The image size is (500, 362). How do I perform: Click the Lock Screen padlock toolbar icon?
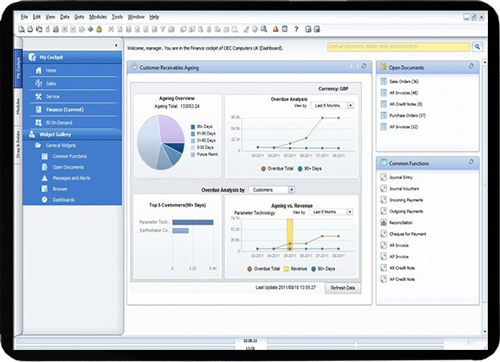(99, 29)
